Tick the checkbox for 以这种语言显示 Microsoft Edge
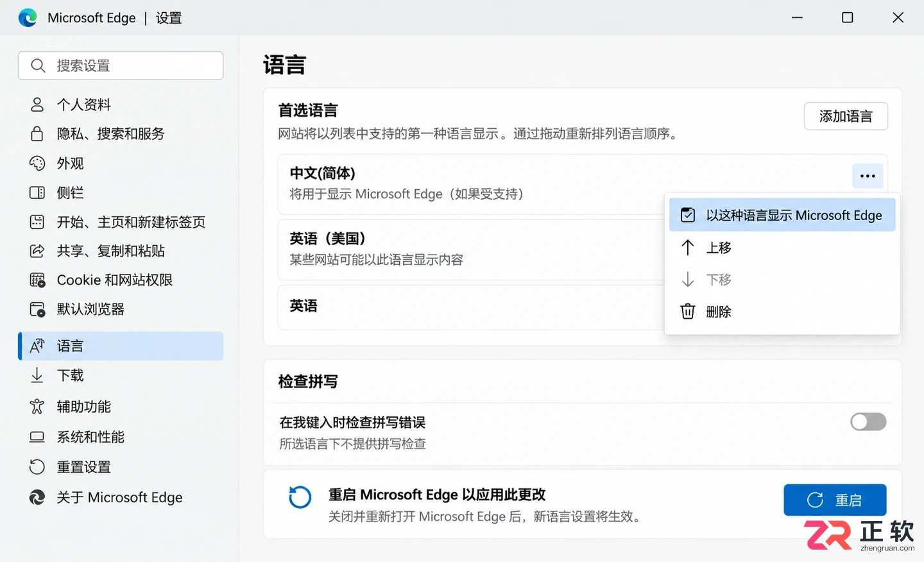 tap(688, 215)
